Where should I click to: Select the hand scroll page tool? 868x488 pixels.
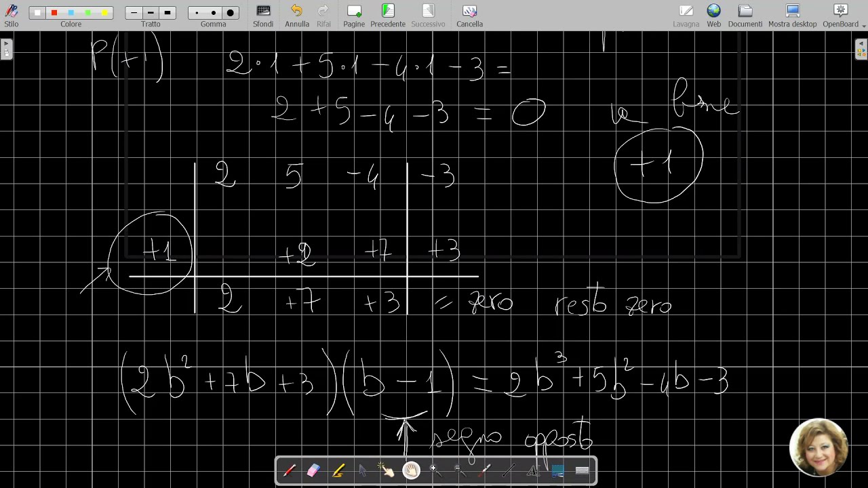click(412, 470)
